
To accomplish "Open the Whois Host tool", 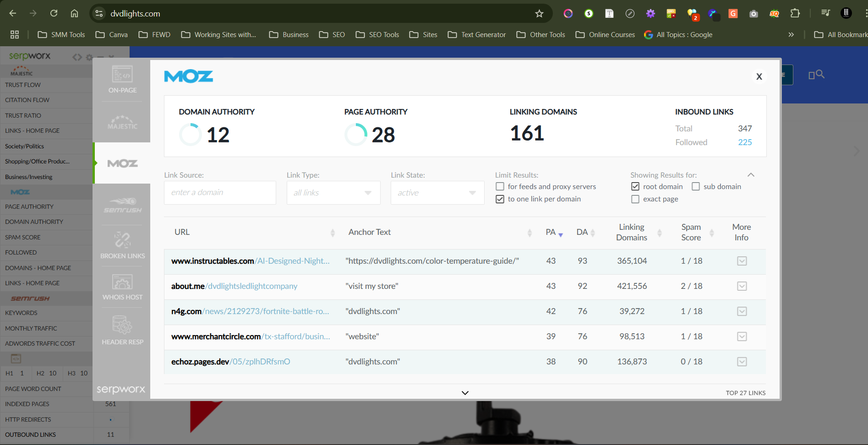I will click(122, 287).
